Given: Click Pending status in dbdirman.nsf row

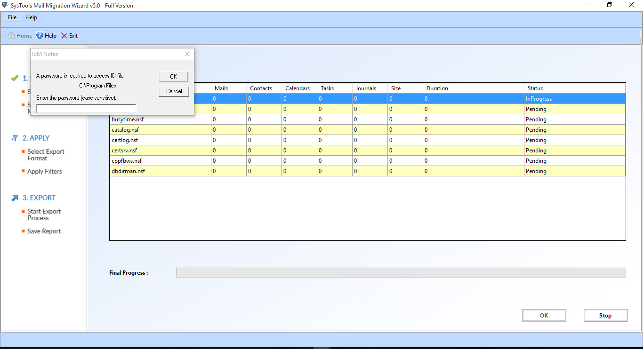Looking at the screenshot, I should point(575,171).
